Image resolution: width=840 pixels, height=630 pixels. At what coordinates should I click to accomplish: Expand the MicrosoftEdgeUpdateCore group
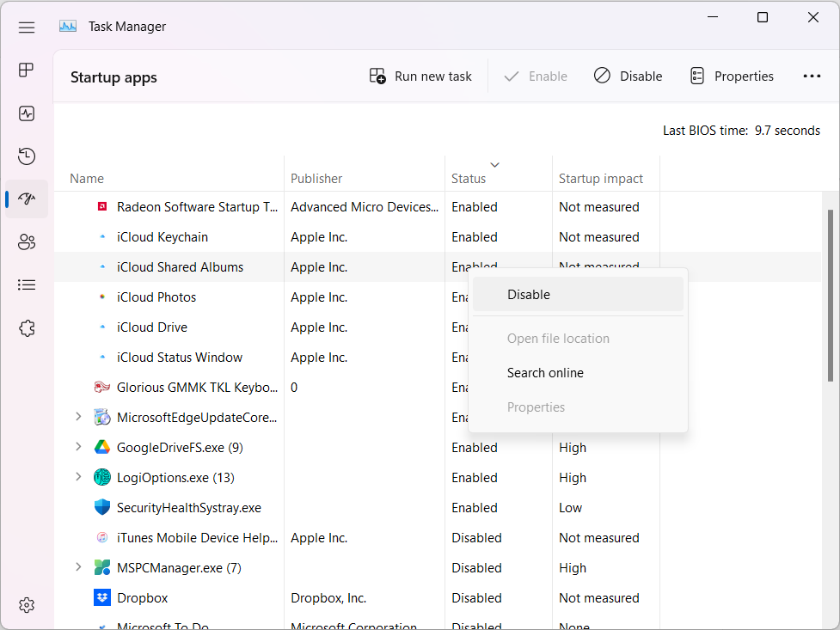[x=78, y=416]
